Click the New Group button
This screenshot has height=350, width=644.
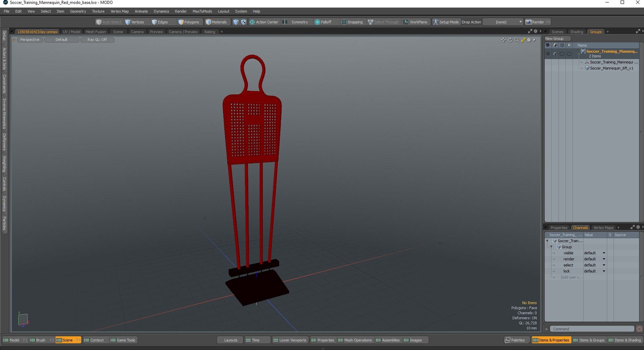tap(557, 39)
